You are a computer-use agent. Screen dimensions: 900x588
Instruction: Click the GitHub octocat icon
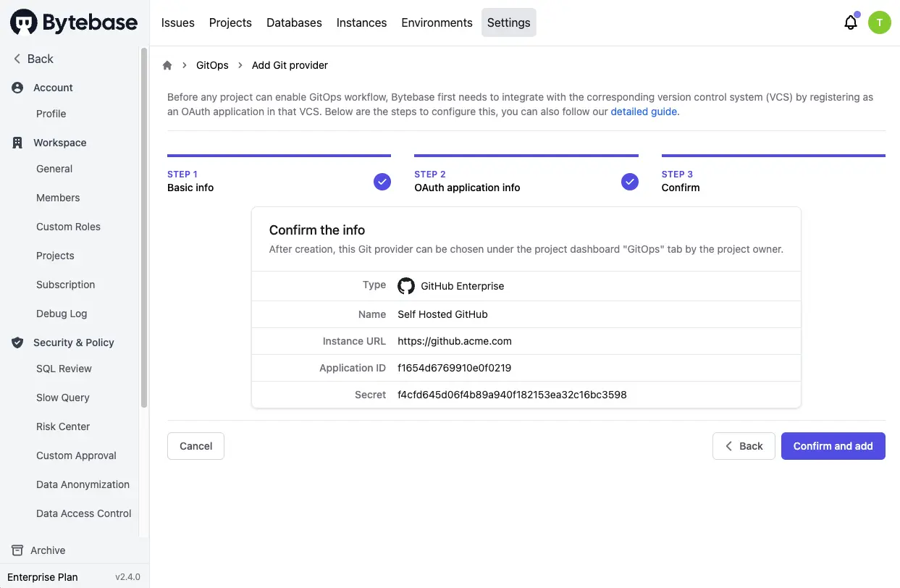pos(406,286)
